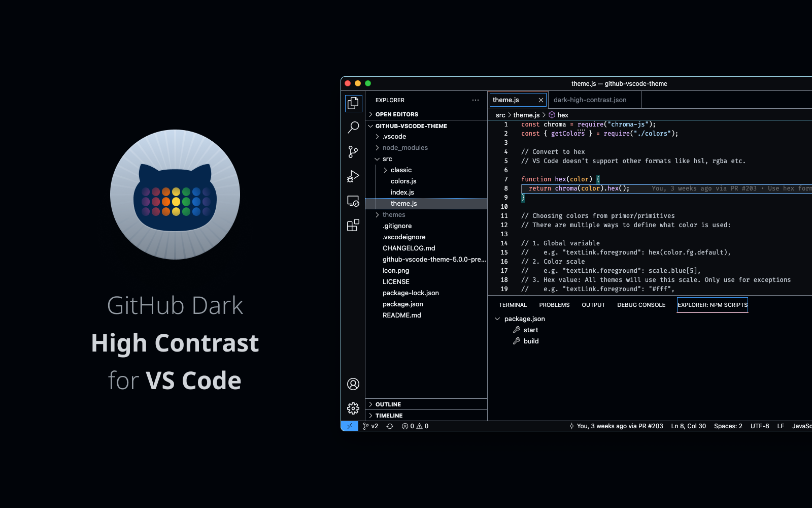Image resolution: width=812 pixels, height=508 pixels.
Task: Open Explorer's more actions menu
Action: pyautogui.click(x=475, y=100)
